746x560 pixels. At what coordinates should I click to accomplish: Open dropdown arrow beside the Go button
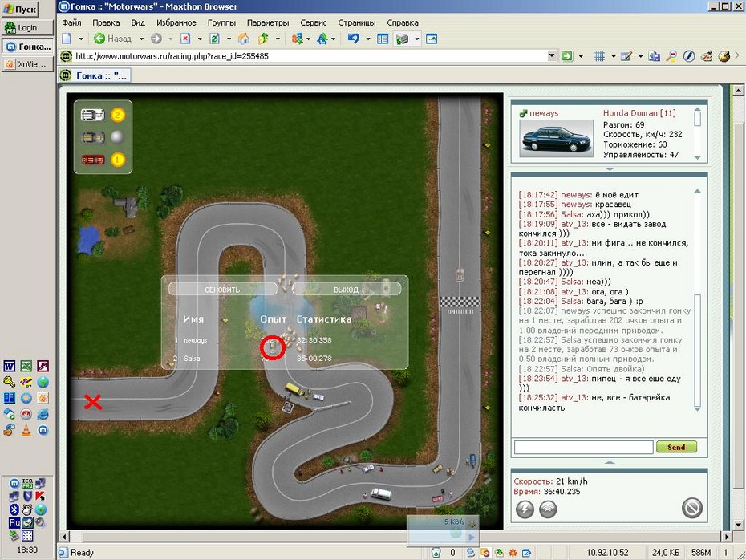tap(581, 56)
